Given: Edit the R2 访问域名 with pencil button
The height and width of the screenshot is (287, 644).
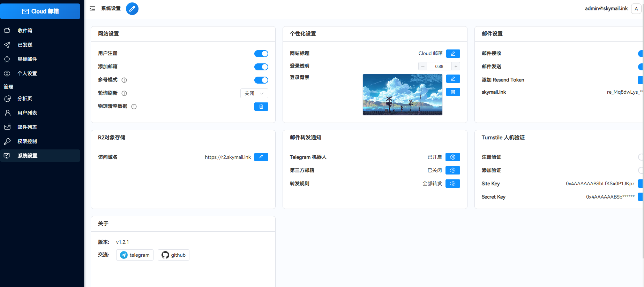Looking at the screenshot, I should pyautogui.click(x=261, y=157).
